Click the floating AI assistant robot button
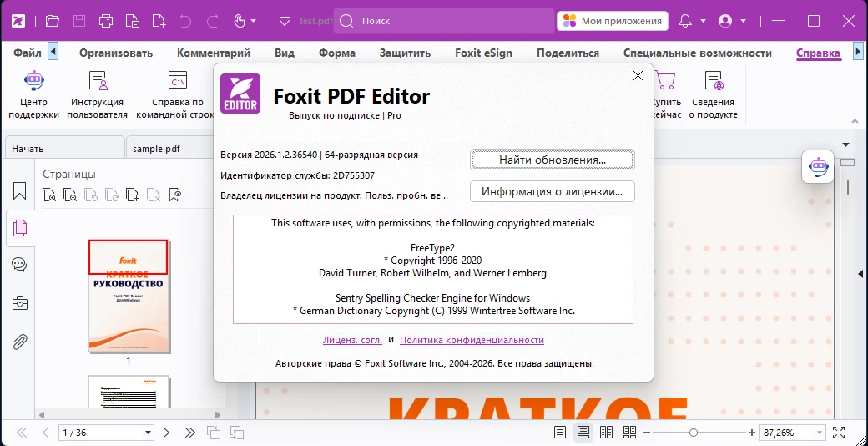The height and width of the screenshot is (446, 868). click(818, 167)
